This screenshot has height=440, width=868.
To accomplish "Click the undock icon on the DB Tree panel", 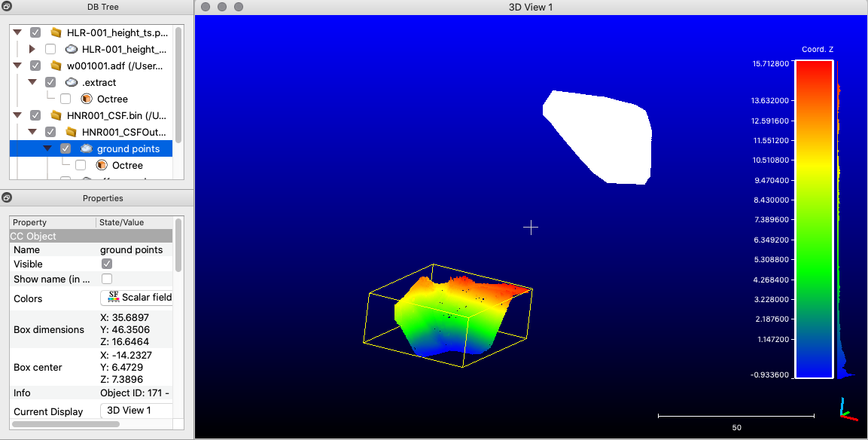I will [x=7, y=7].
